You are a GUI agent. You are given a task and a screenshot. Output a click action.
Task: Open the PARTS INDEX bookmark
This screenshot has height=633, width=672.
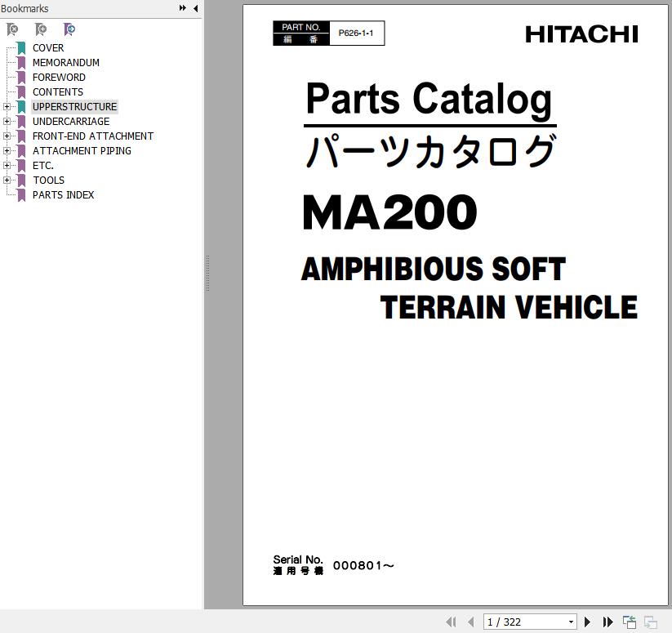[x=64, y=195]
